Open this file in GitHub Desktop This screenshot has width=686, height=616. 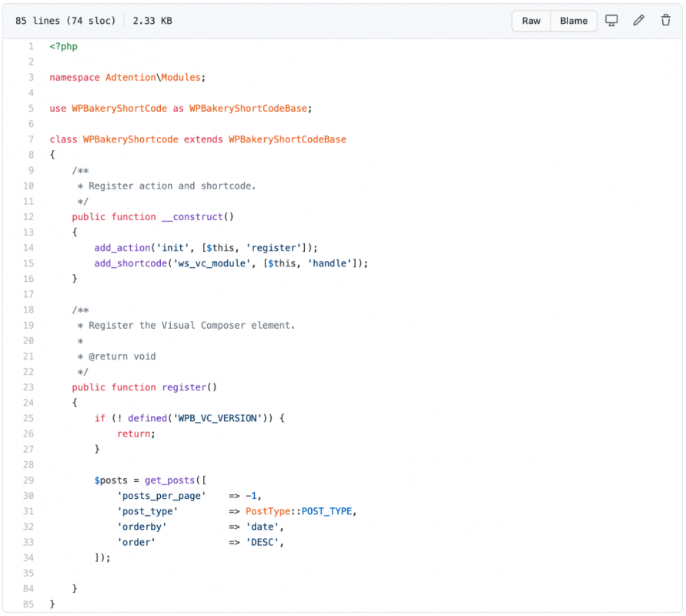(x=611, y=20)
